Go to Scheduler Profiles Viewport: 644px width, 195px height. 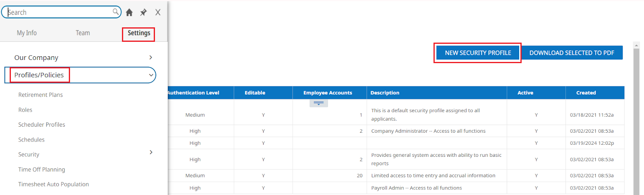41,125
